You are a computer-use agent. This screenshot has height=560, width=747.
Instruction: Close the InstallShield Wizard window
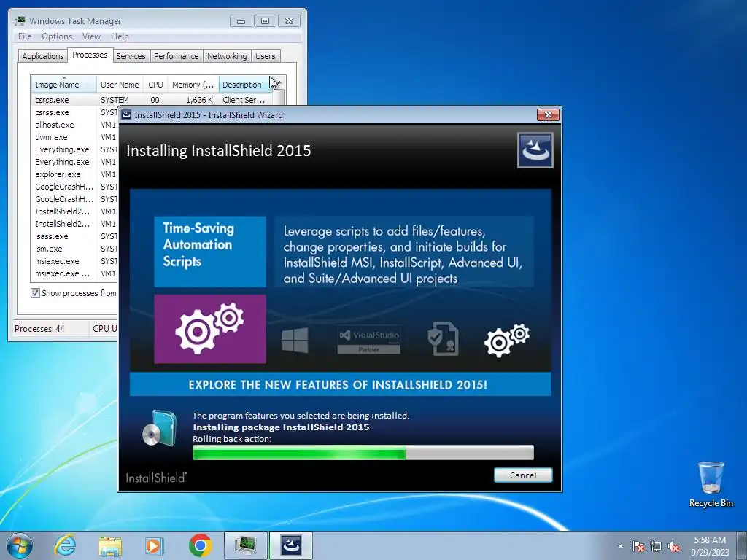548,114
